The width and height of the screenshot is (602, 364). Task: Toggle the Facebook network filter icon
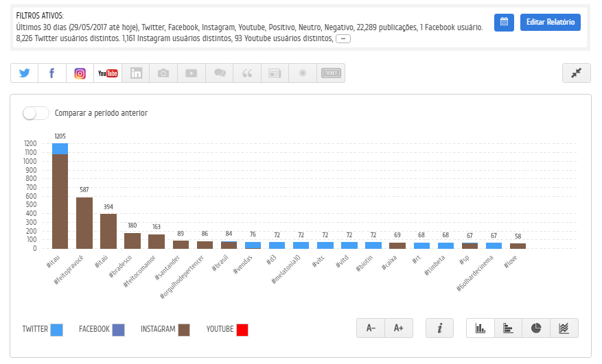coord(52,73)
